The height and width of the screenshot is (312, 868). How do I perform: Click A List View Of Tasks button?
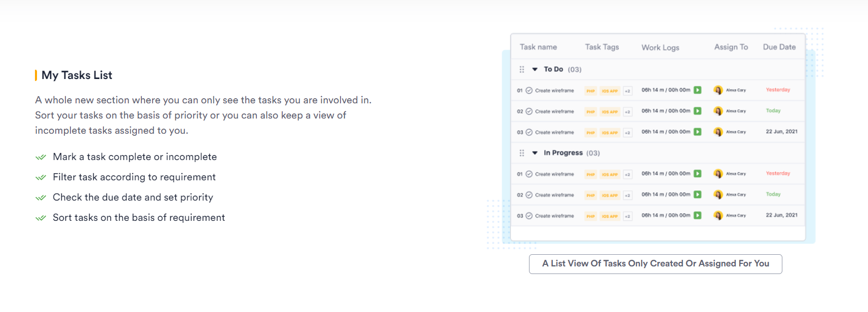[656, 264]
